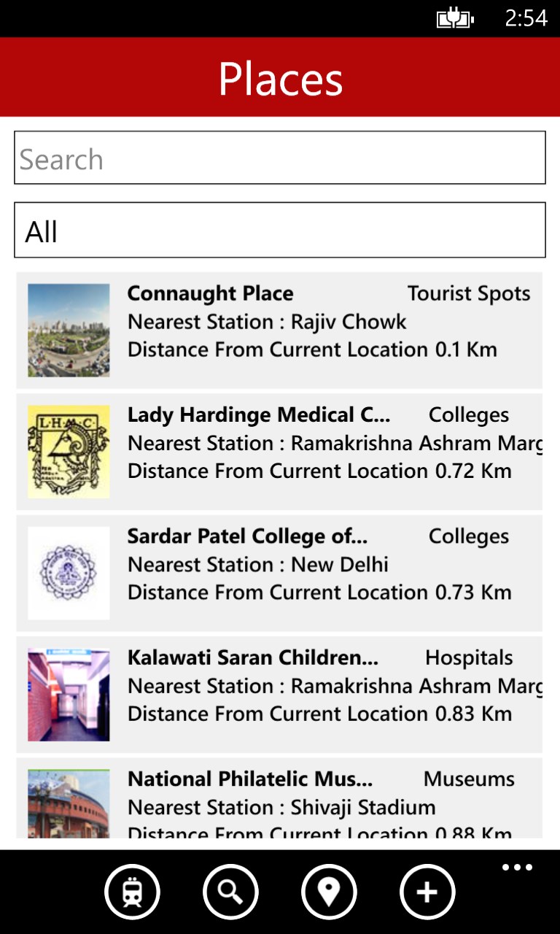Open the Connaught Place thumbnail image

69,330
